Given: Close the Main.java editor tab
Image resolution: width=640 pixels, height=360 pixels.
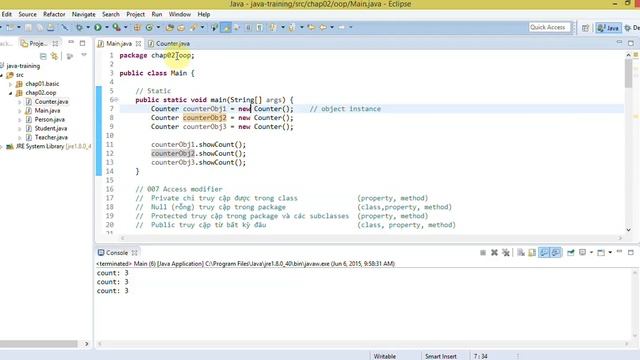Looking at the screenshot, I should (x=138, y=44).
